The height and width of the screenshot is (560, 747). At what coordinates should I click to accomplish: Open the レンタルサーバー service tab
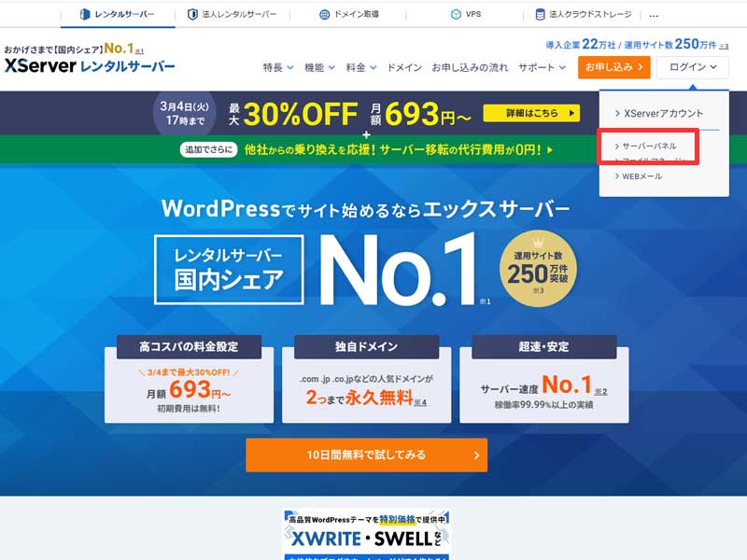118,14
